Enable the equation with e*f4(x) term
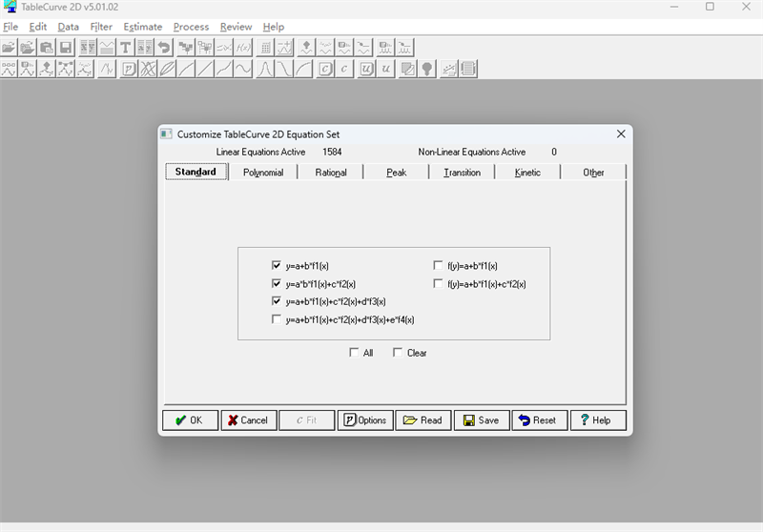The width and height of the screenshot is (763, 532). [277, 319]
